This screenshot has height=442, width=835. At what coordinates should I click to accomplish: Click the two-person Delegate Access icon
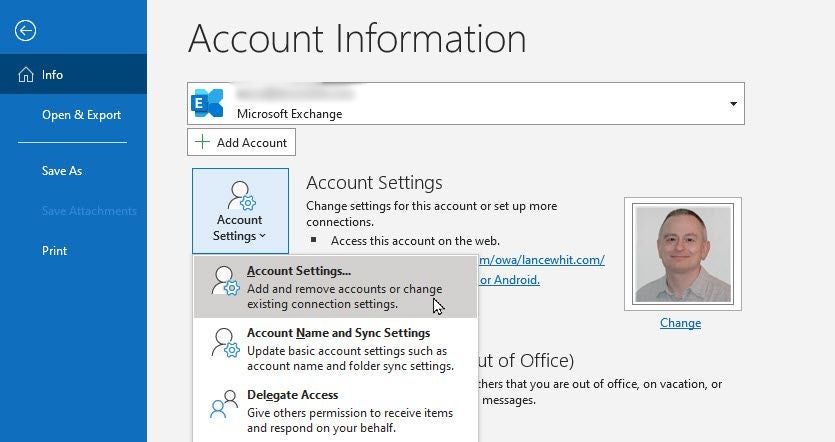pyautogui.click(x=224, y=405)
